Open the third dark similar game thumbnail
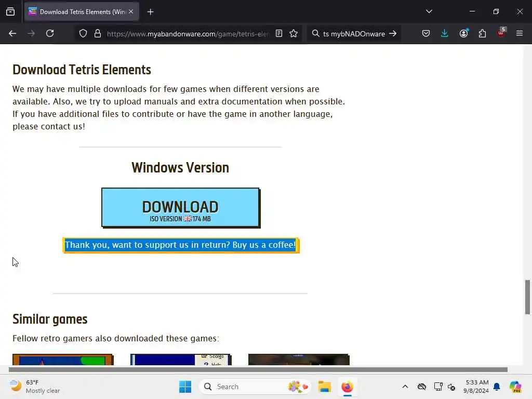The image size is (532, 399). (299, 360)
